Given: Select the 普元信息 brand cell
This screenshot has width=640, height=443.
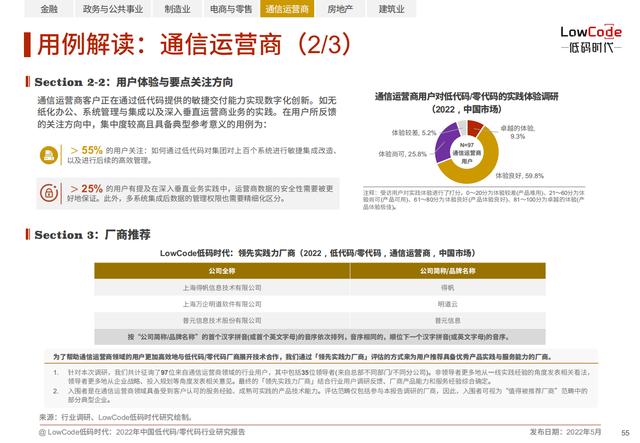Looking at the screenshot, I should tap(448, 321).
